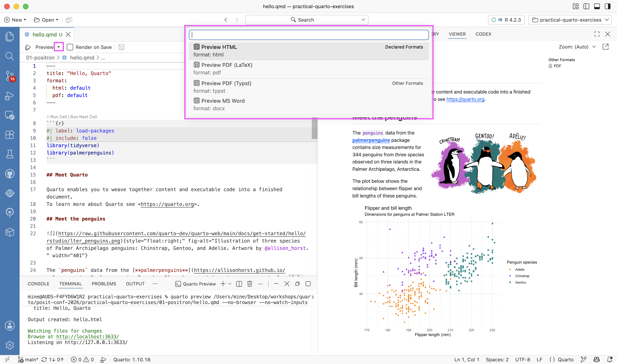Expand the new terminal launch profile chevron
Screen dimensions: 617x364
click(x=230, y=284)
